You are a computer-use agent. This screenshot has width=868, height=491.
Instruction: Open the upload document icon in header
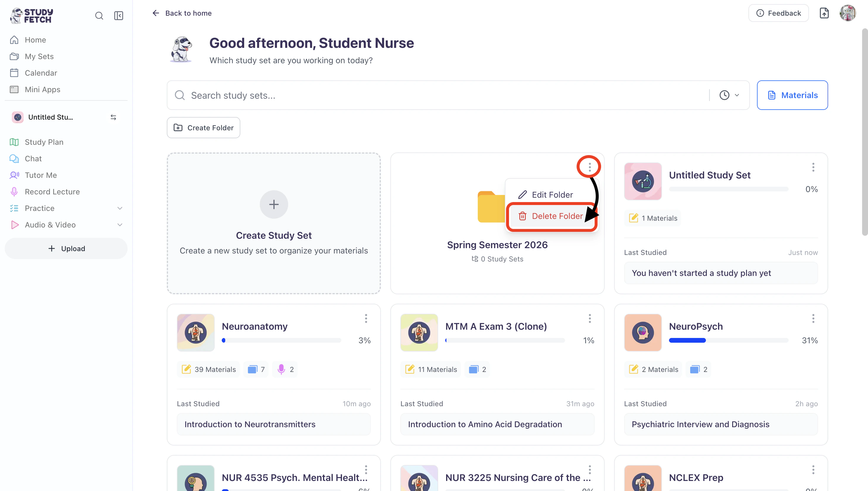[824, 13]
